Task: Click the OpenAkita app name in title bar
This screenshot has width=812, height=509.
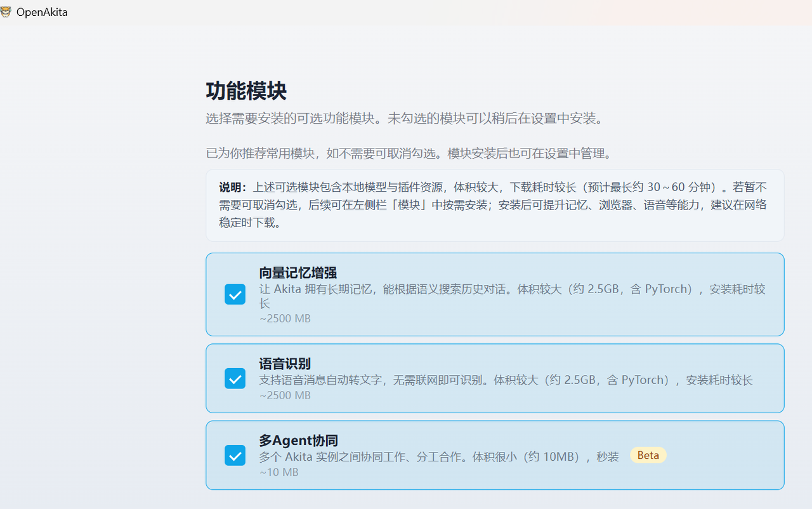Action: coord(43,11)
